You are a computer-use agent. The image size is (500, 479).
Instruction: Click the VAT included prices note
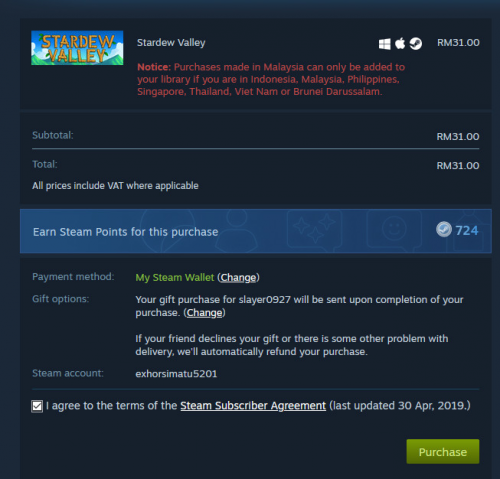tap(115, 186)
